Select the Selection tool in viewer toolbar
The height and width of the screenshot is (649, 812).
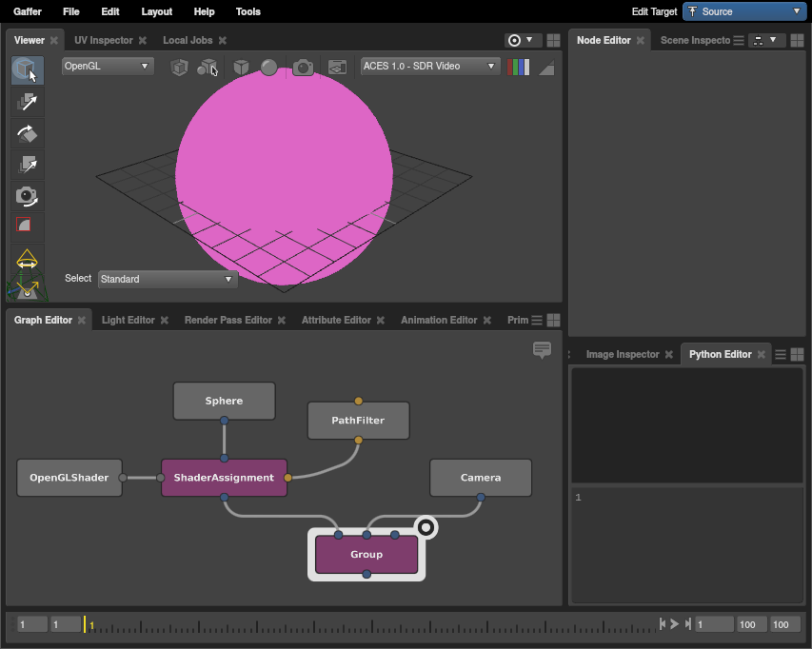pos(27,70)
